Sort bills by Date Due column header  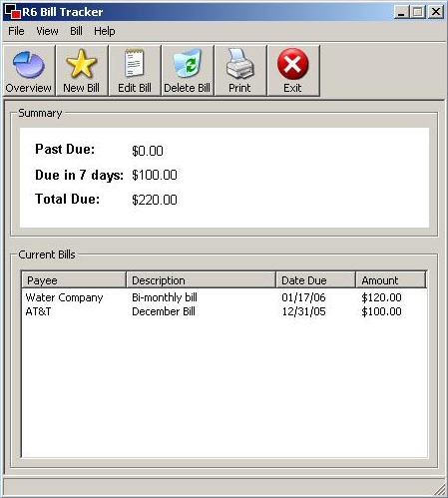(x=315, y=279)
